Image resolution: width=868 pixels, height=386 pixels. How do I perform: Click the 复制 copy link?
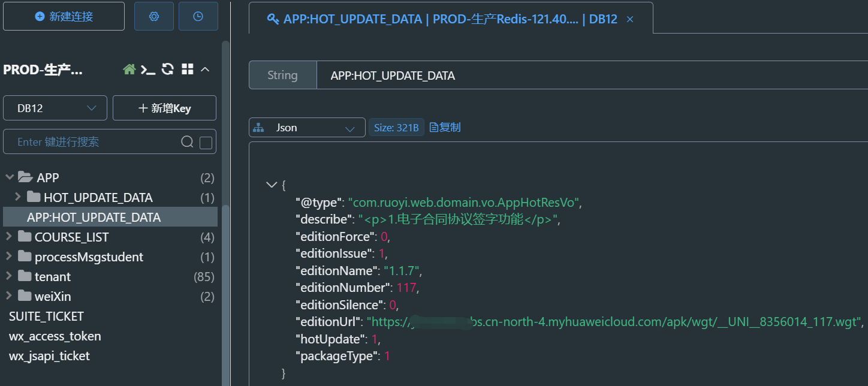445,127
